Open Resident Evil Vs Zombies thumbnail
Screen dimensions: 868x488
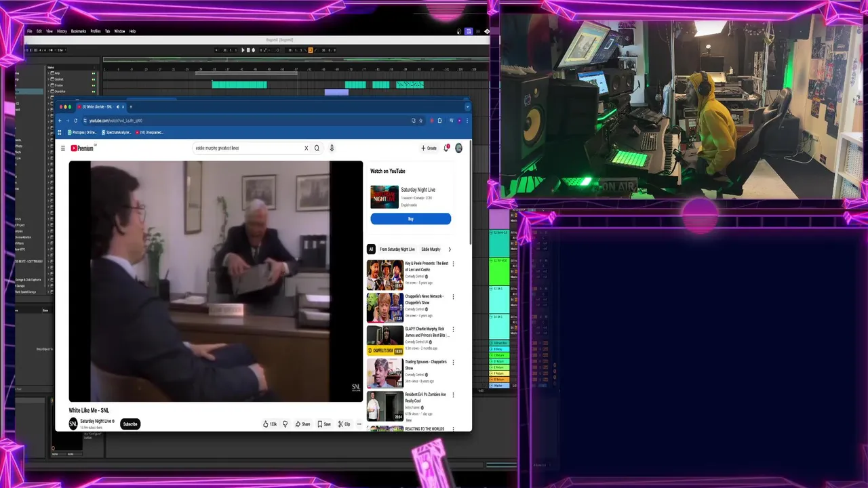384,406
